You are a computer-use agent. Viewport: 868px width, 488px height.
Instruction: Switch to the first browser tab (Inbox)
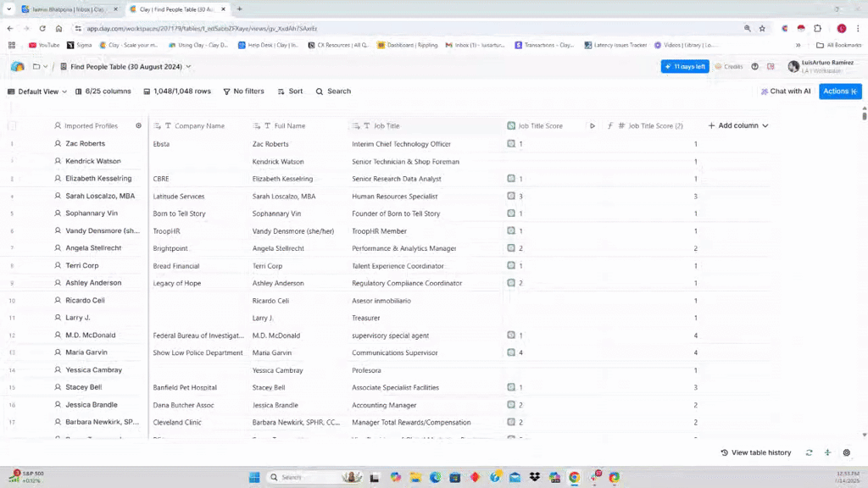point(66,9)
